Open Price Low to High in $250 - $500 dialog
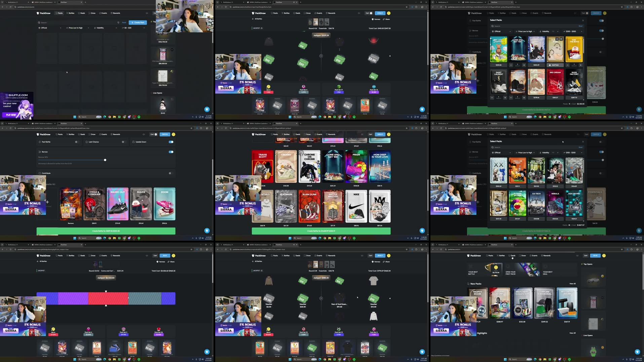Image resolution: width=644 pixels, height=362 pixels. click(x=525, y=31)
